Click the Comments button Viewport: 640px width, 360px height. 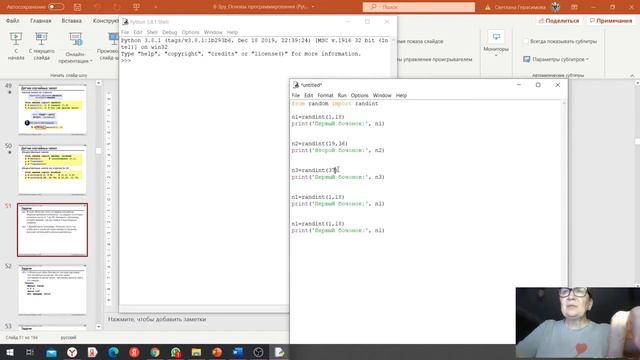pos(611,20)
